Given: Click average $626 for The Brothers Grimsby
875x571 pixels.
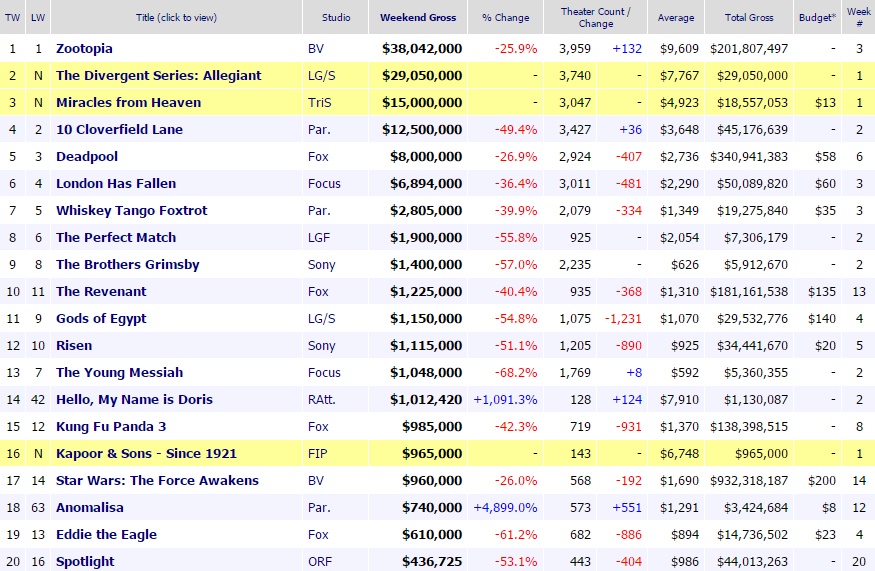Looking at the screenshot, I should tap(685, 265).
